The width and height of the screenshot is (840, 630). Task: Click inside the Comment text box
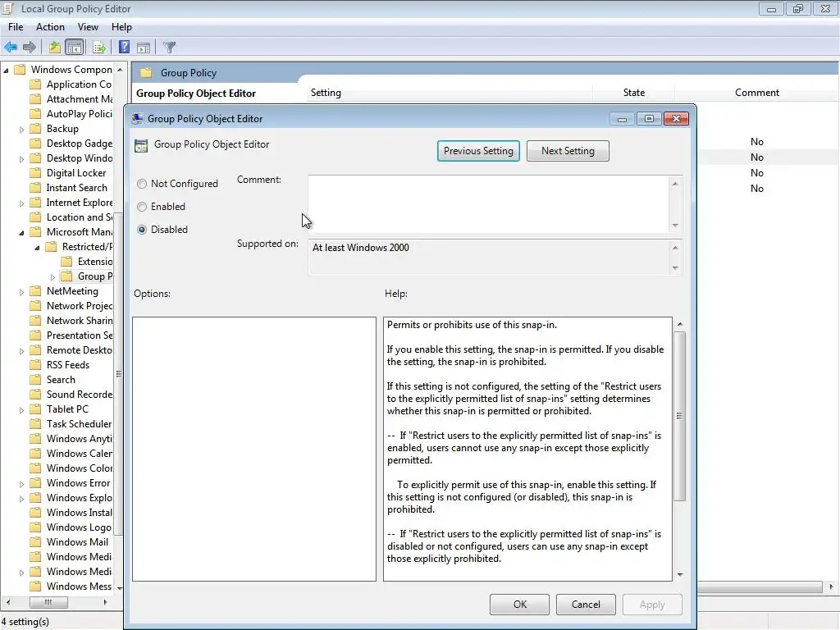pyautogui.click(x=489, y=204)
